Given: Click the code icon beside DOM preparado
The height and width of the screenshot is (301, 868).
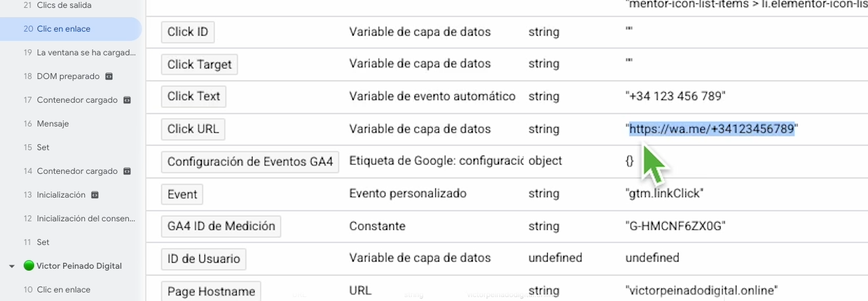Looking at the screenshot, I should point(109,76).
